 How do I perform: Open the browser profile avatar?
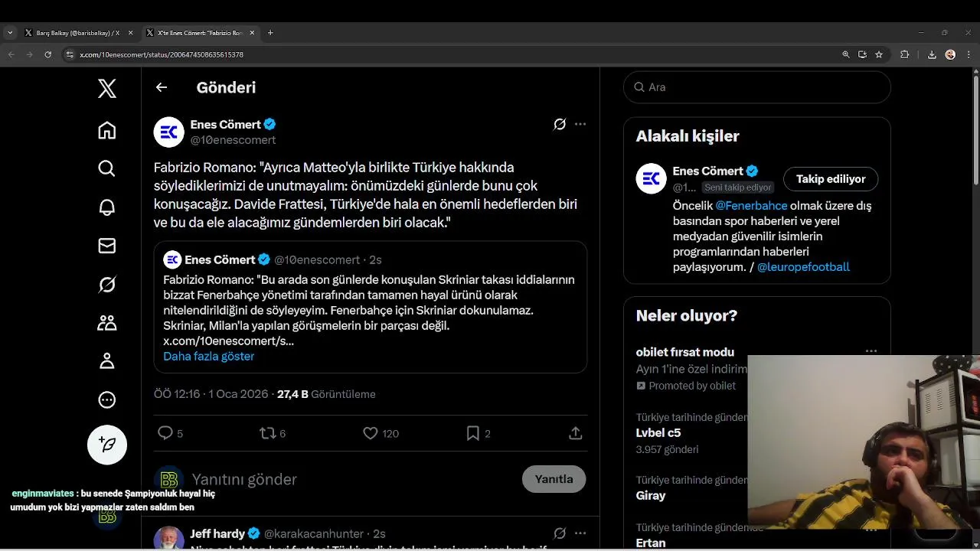pos(950,54)
